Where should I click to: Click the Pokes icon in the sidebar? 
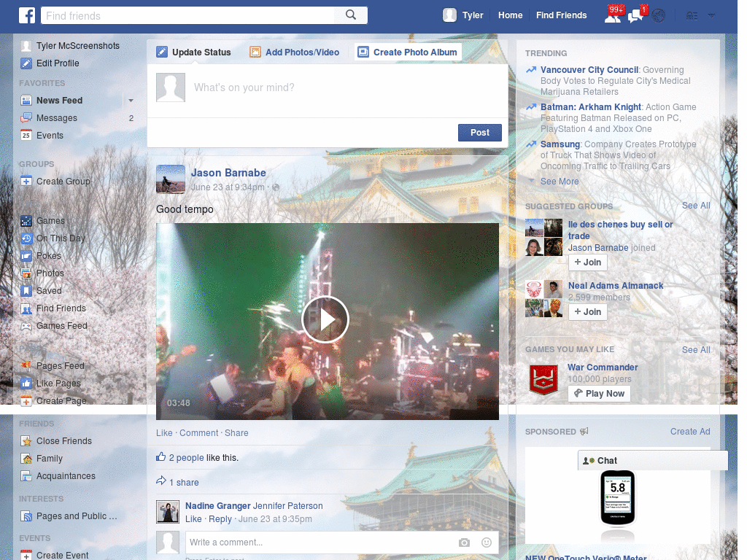25,256
